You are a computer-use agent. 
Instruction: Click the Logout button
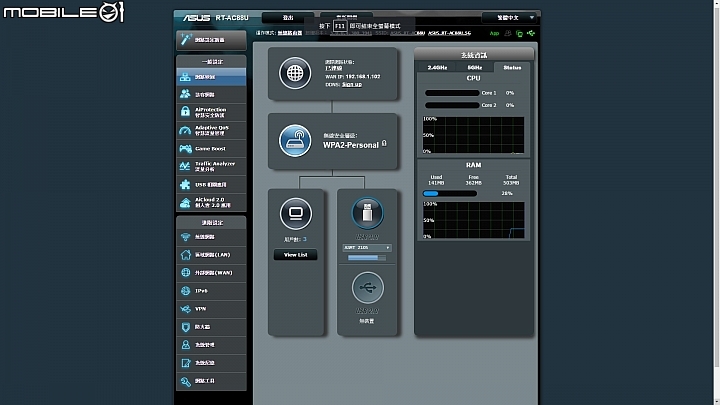pyautogui.click(x=288, y=17)
